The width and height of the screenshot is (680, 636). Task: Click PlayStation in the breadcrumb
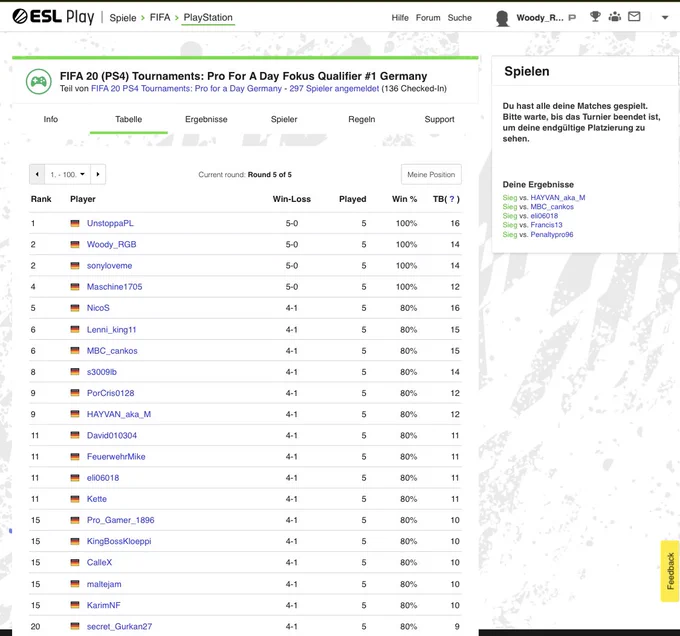pos(208,17)
